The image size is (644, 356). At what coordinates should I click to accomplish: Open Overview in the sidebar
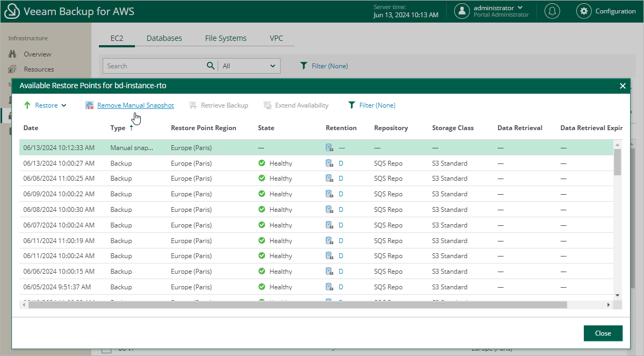tap(38, 54)
